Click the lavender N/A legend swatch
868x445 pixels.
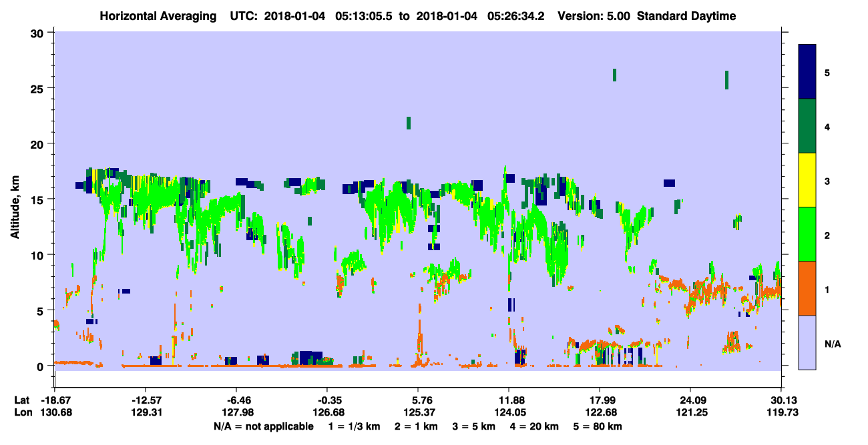(x=807, y=342)
